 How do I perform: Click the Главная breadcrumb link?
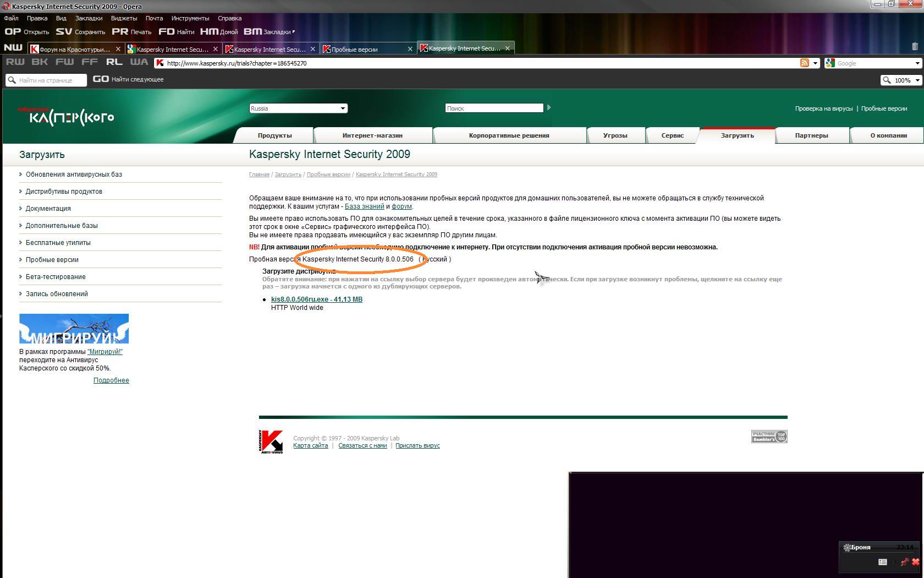(259, 175)
